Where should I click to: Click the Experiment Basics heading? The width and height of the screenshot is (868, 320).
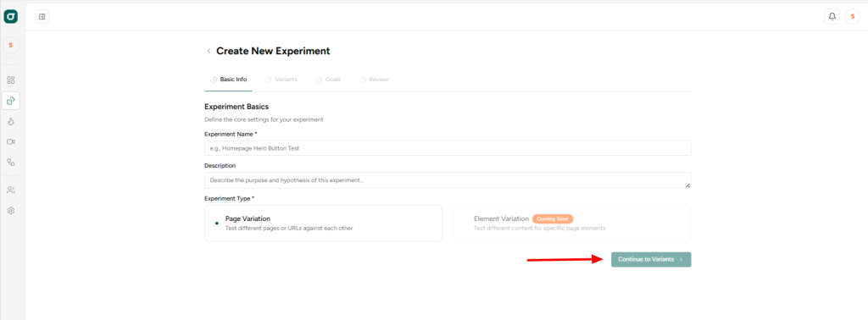[x=236, y=106]
